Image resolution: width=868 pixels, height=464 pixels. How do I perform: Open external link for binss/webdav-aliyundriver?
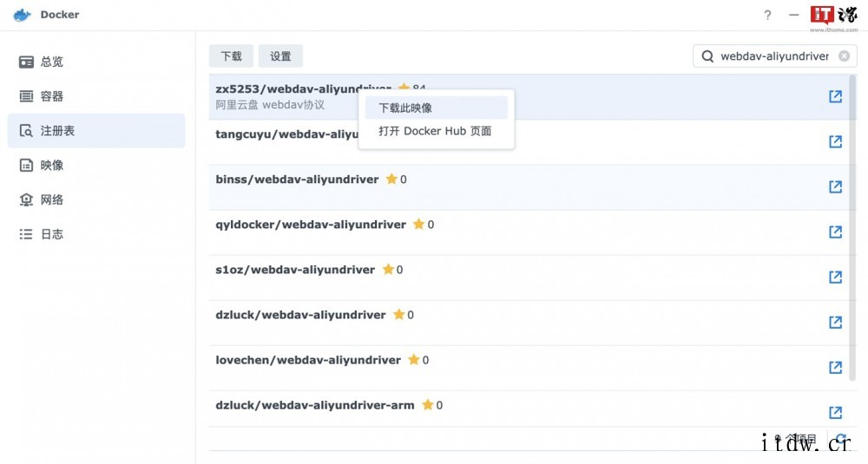point(835,187)
